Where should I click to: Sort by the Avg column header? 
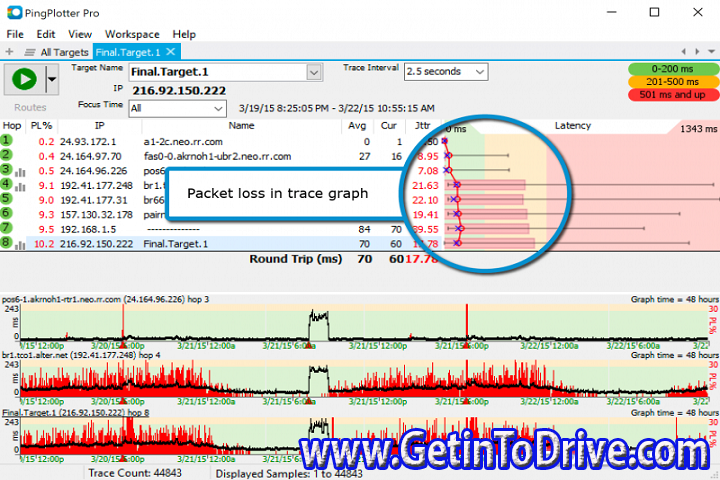coord(357,126)
